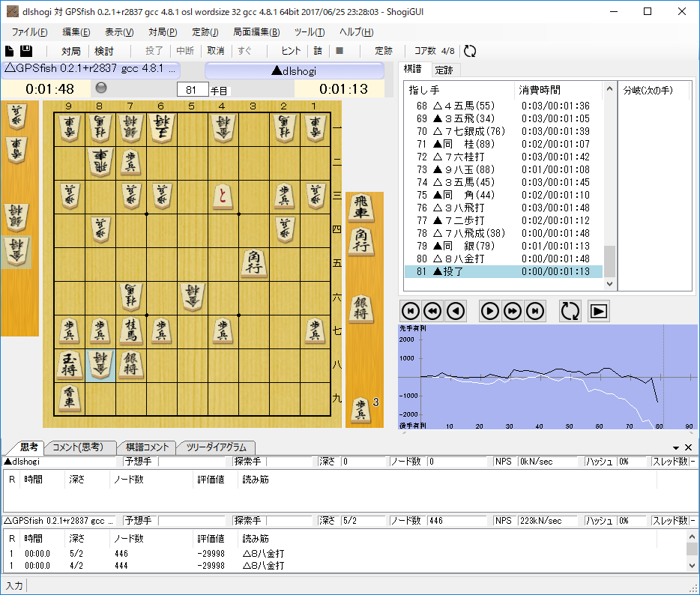Open the 定跡(J) menu
The width and height of the screenshot is (700, 595).
coord(205,32)
